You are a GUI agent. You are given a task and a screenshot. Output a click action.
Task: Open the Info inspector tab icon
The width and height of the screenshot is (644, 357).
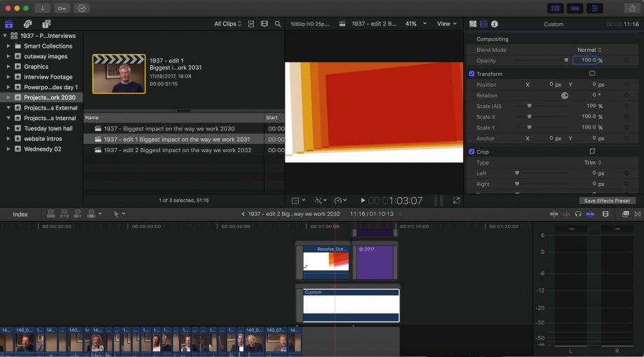tap(495, 24)
